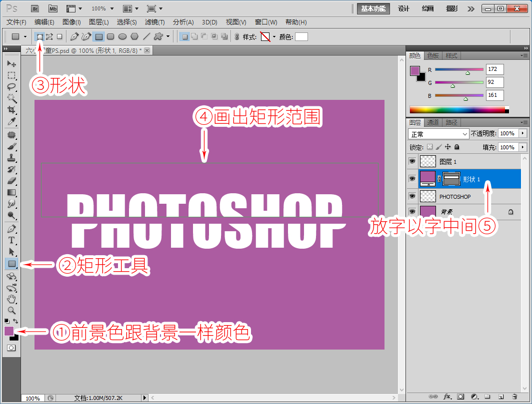532x404 pixels.
Task: Expand more workspaces chevron
Action: [471, 9]
